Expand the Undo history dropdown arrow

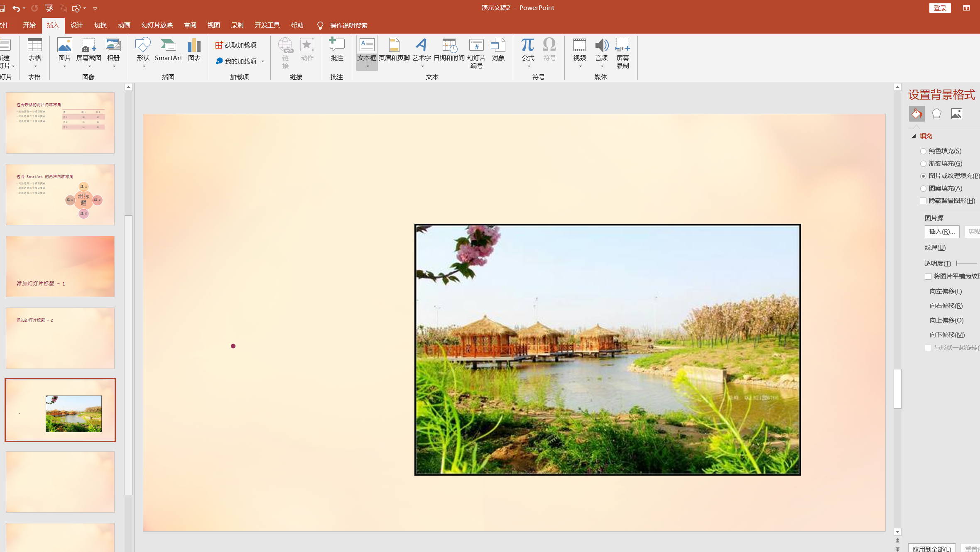[x=24, y=8]
